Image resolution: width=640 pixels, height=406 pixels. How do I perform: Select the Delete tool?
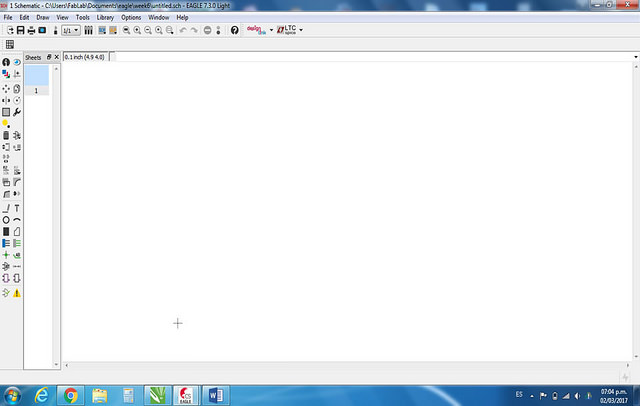click(x=6, y=135)
